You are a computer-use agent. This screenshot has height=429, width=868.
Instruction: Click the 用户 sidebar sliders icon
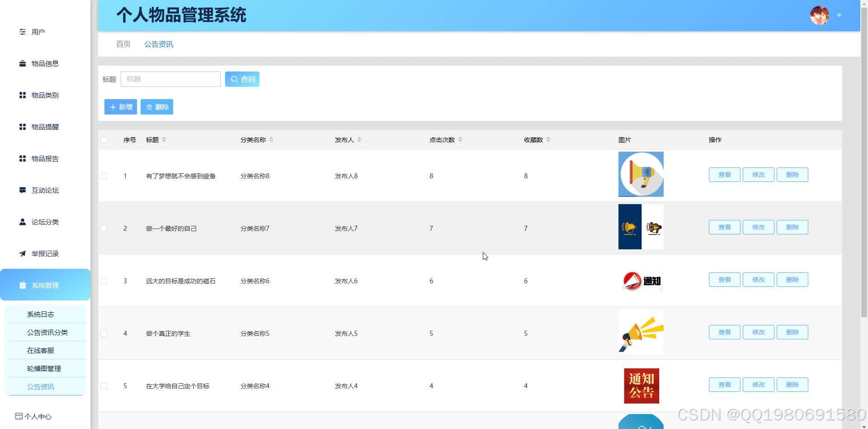coord(22,32)
